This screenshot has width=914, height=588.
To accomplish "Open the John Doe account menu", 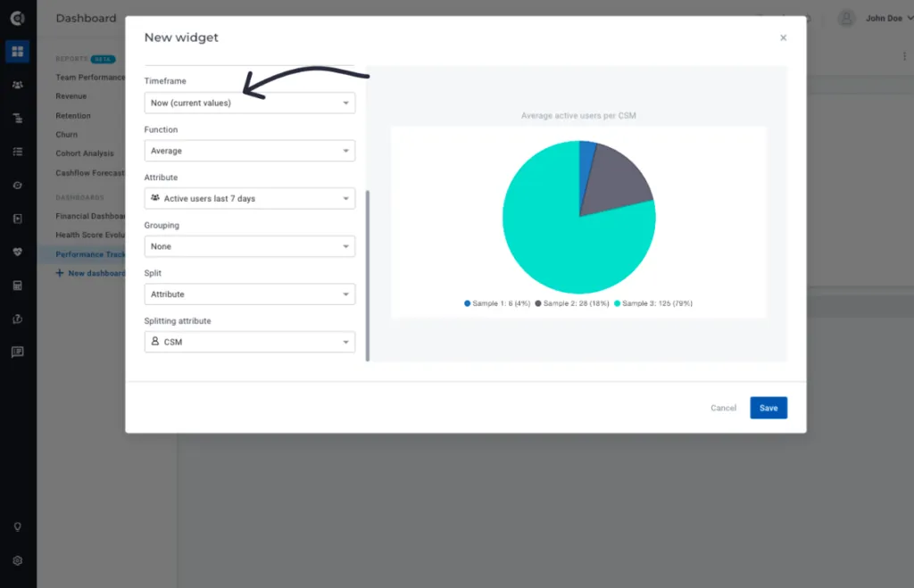I will coord(890,19).
